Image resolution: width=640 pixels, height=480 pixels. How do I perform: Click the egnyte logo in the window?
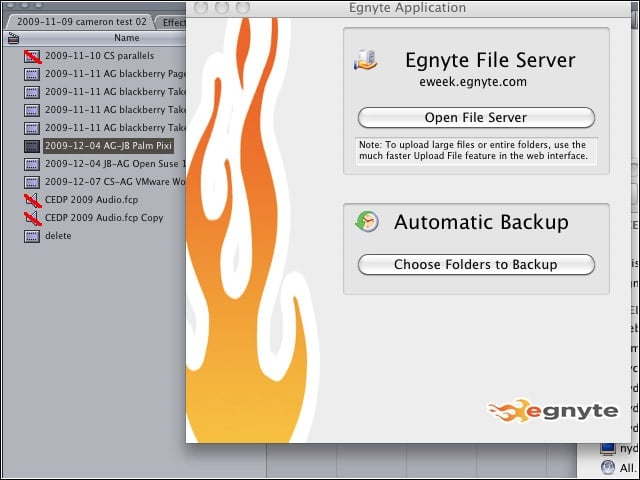pyautogui.click(x=553, y=410)
